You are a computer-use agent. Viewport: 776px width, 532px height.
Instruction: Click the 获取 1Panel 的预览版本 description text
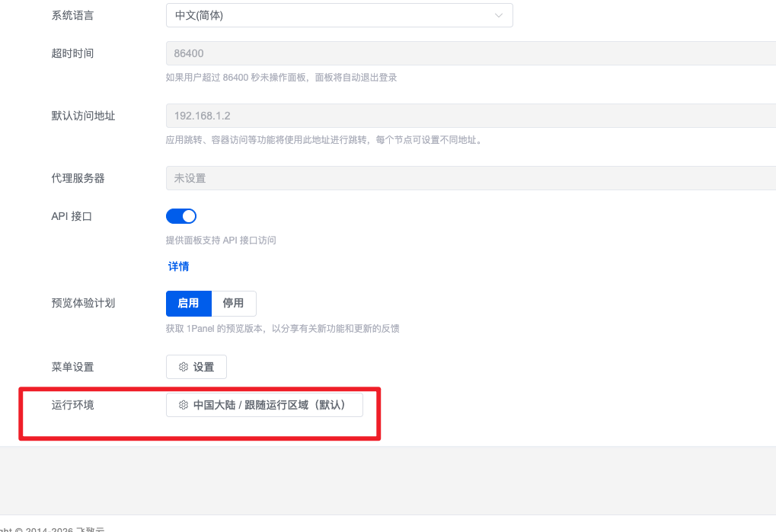pos(283,329)
